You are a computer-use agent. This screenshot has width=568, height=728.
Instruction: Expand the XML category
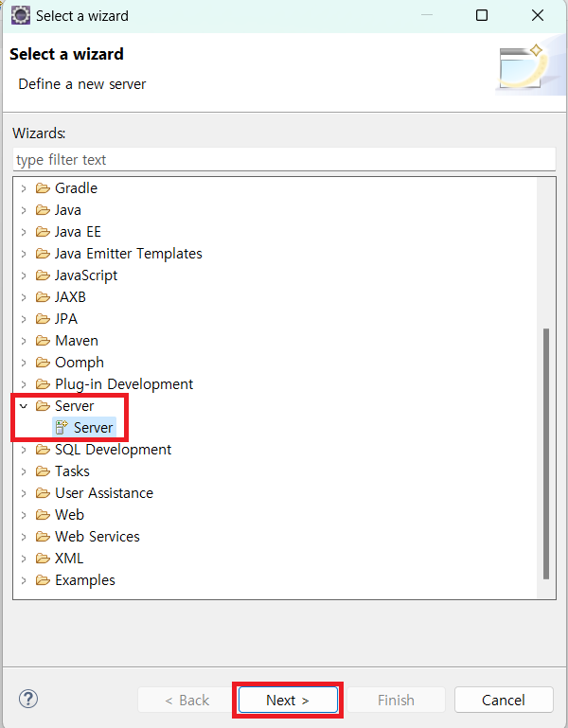pos(24,559)
